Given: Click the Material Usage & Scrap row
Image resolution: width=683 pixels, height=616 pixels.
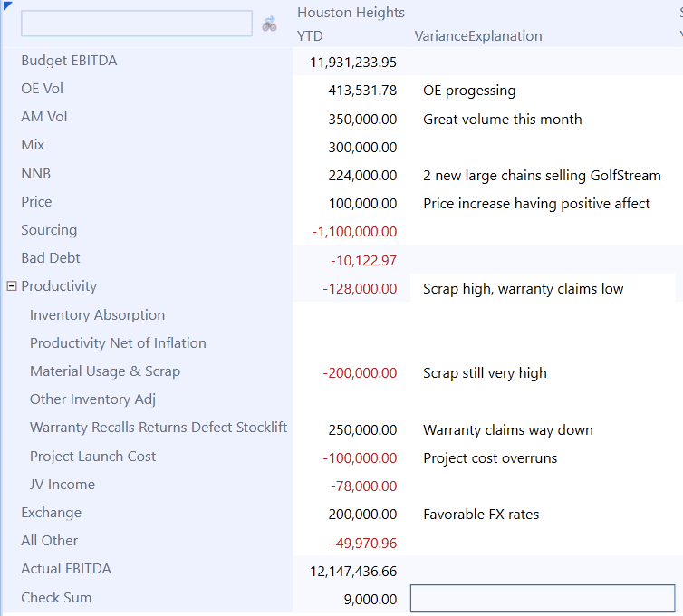Looking at the screenshot, I should [105, 371].
